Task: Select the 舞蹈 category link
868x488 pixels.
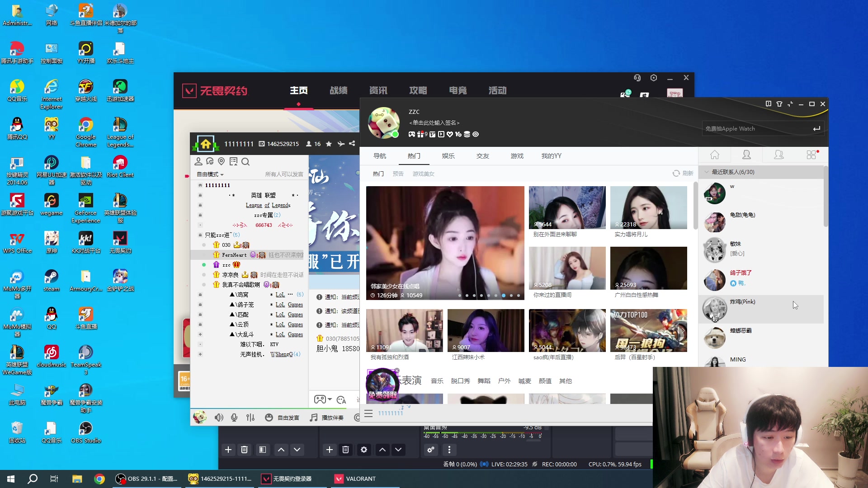Action: (484, 381)
